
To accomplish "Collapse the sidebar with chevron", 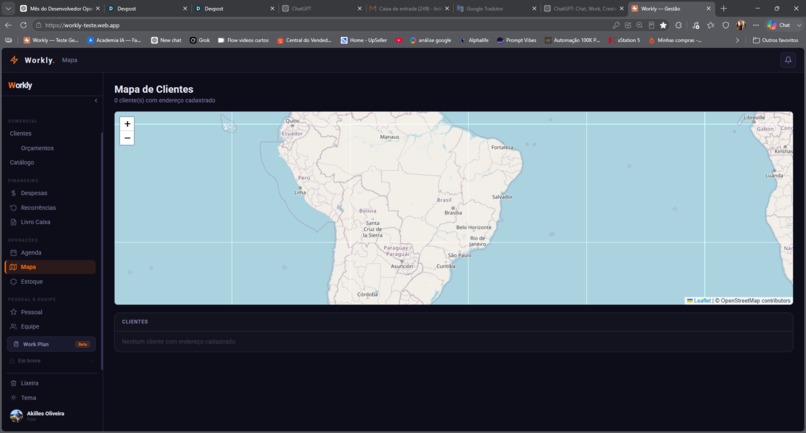I will pos(96,101).
